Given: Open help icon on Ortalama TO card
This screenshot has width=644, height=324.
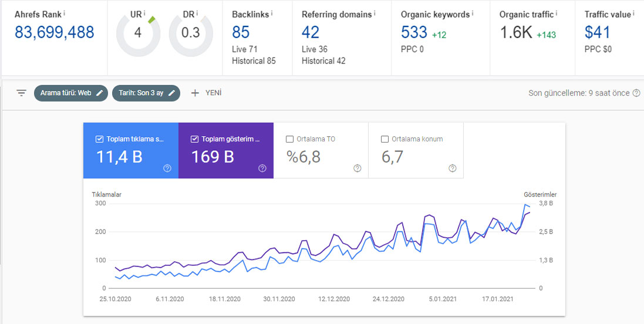Looking at the screenshot, I should [x=358, y=168].
